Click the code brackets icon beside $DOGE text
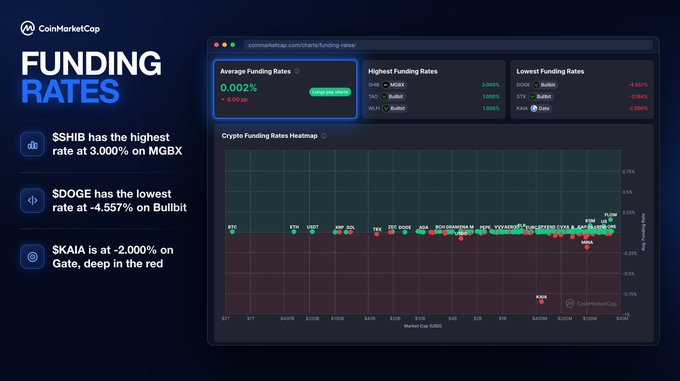 (32, 200)
